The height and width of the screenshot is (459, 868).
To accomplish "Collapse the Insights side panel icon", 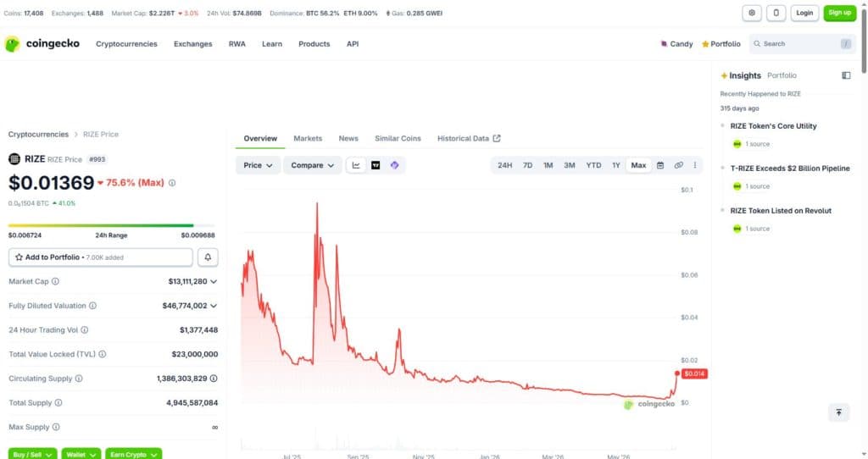I will (846, 75).
